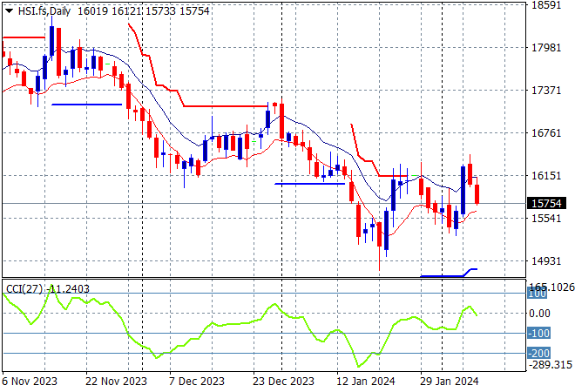Click the HSI.fs,Daily chart title
The height and width of the screenshot is (392, 575).
[x=44, y=9]
